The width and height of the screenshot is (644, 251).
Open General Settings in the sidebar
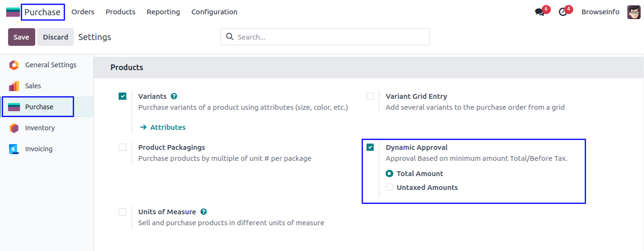pos(50,65)
